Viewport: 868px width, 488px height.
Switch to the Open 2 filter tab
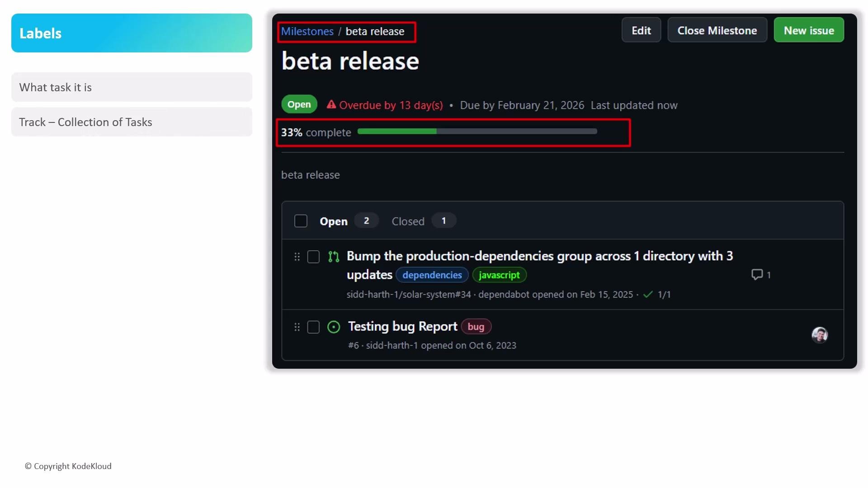point(349,221)
